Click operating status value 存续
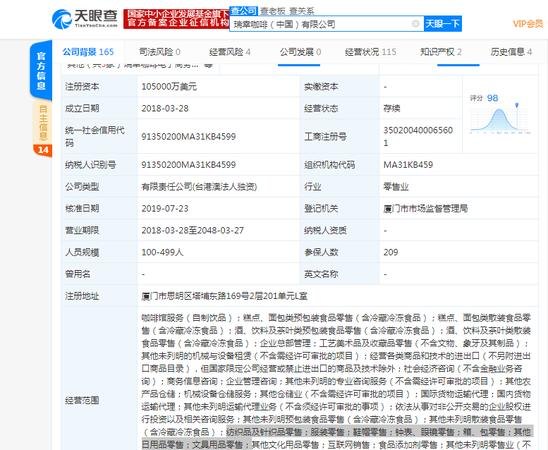The height and width of the screenshot is (450, 548). click(x=392, y=108)
